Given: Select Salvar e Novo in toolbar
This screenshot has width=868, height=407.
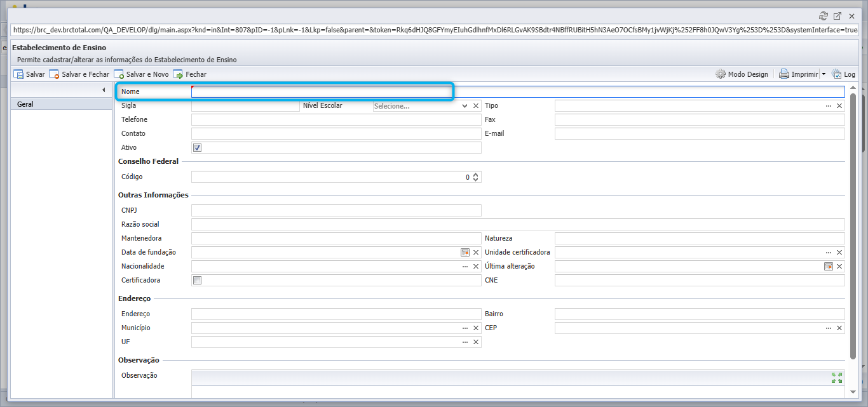Looking at the screenshot, I should pyautogui.click(x=141, y=74).
